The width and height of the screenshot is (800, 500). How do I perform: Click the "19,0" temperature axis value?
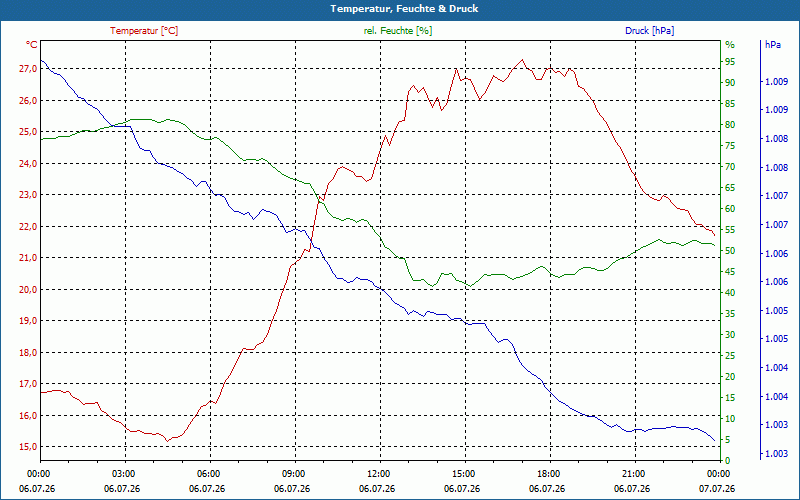point(28,321)
